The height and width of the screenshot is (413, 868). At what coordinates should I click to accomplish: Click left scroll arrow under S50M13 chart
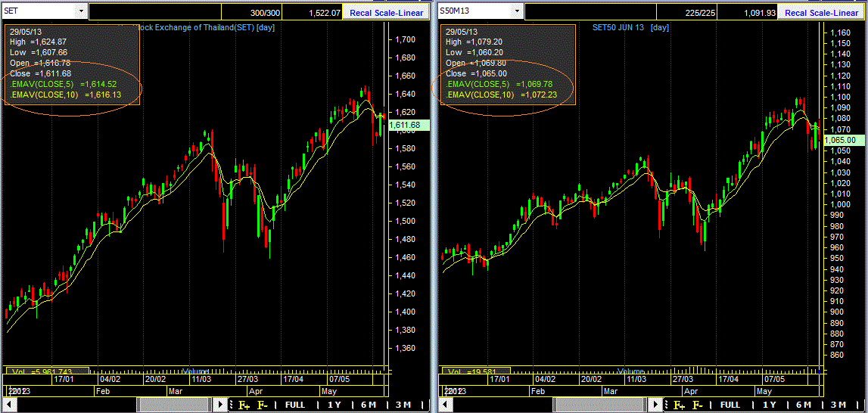[x=446, y=405]
